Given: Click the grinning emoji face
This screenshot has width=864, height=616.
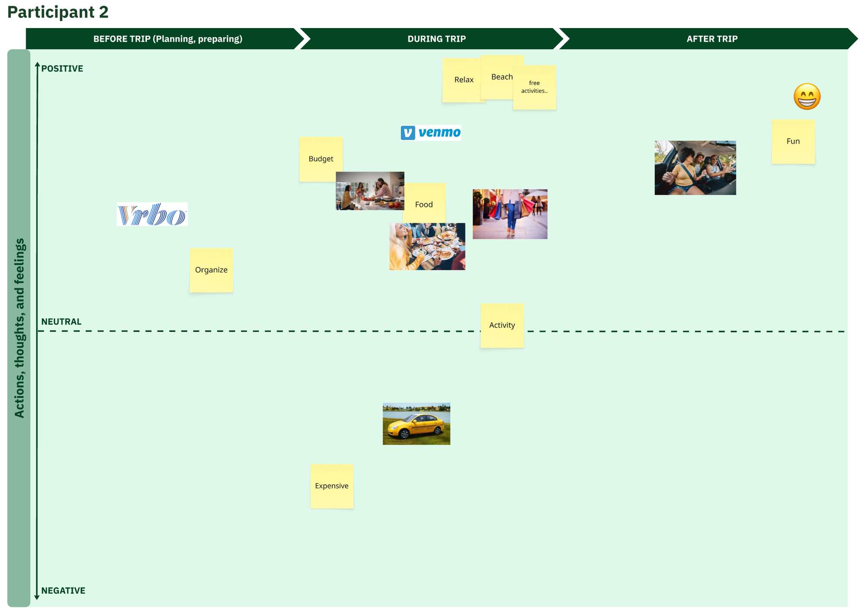Looking at the screenshot, I should click(807, 97).
